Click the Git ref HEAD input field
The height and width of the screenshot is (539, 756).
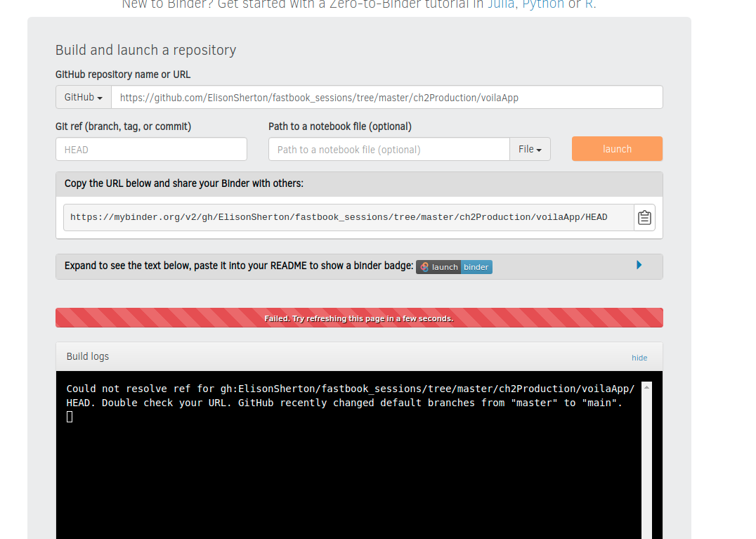[x=151, y=149]
